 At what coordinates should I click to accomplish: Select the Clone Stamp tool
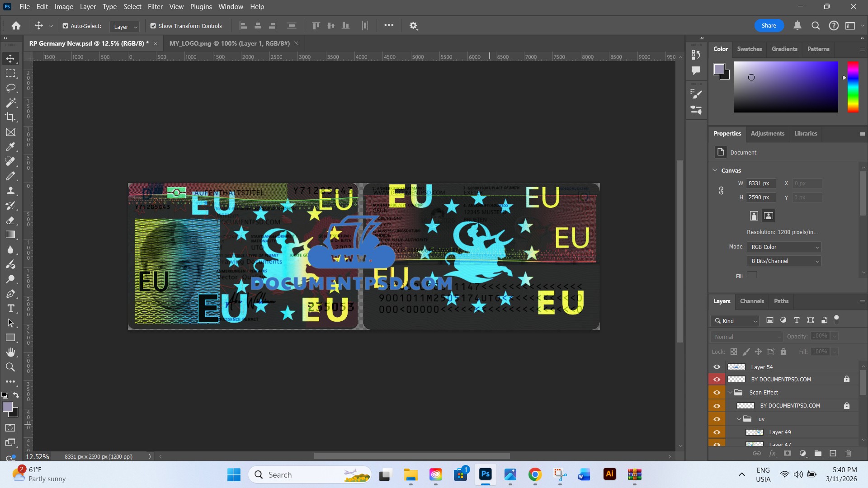pyautogui.click(x=10, y=191)
